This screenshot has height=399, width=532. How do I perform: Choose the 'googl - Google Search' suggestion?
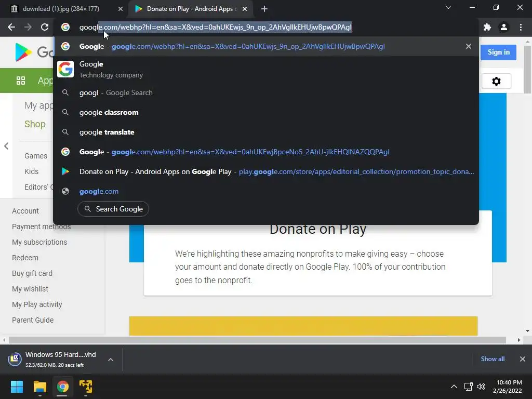(266, 92)
